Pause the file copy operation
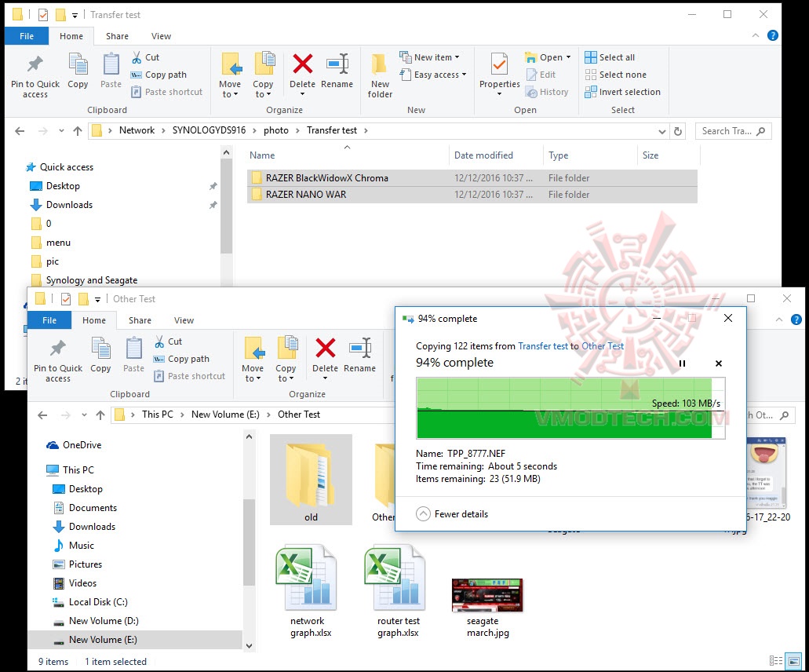 (682, 363)
